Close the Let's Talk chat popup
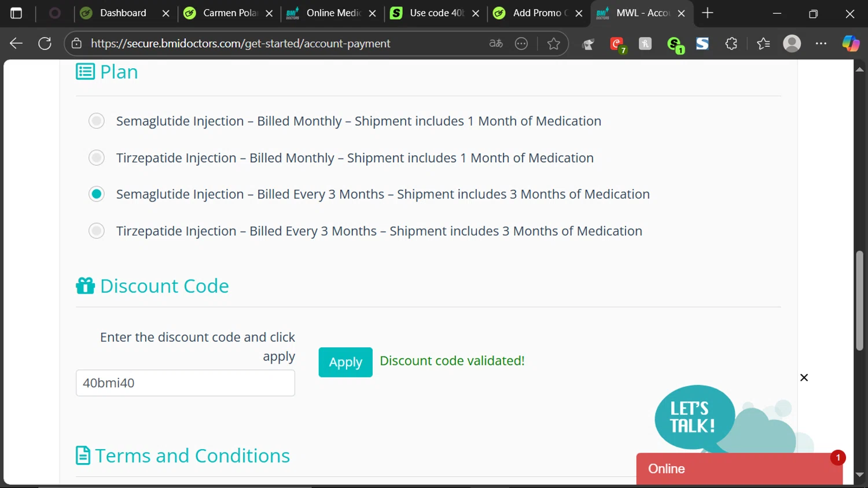Image resolution: width=868 pixels, height=488 pixels. click(x=804, y=377)
